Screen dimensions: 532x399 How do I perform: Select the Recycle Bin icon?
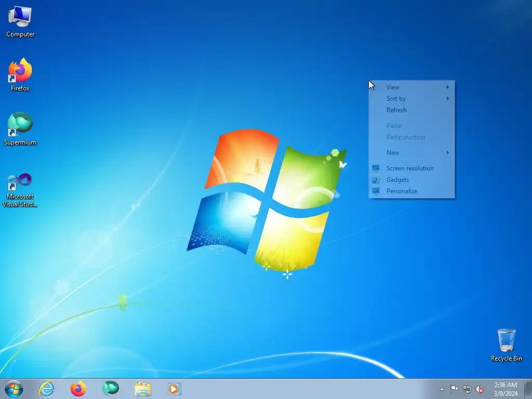click(x=506, y=345)
